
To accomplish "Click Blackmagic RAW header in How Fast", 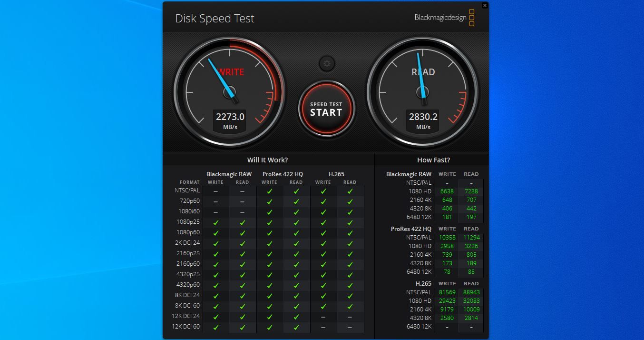I will pos(409,174).
